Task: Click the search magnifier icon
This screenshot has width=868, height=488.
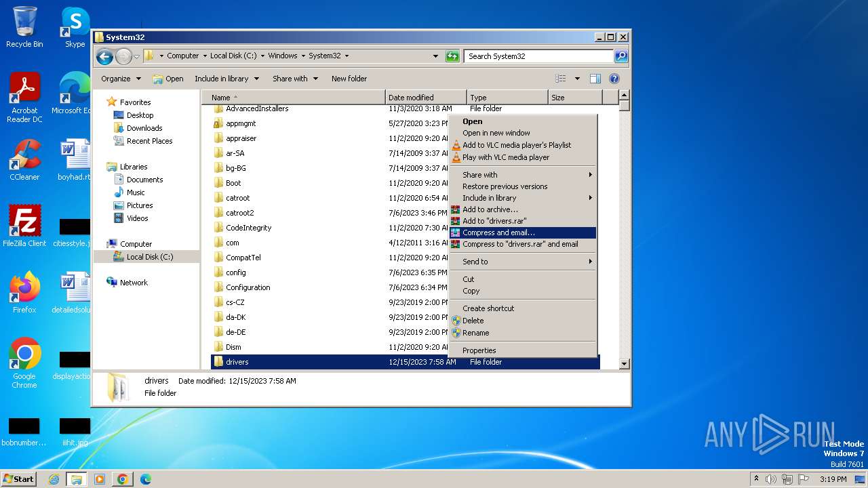Action: [x=620, y=56]
